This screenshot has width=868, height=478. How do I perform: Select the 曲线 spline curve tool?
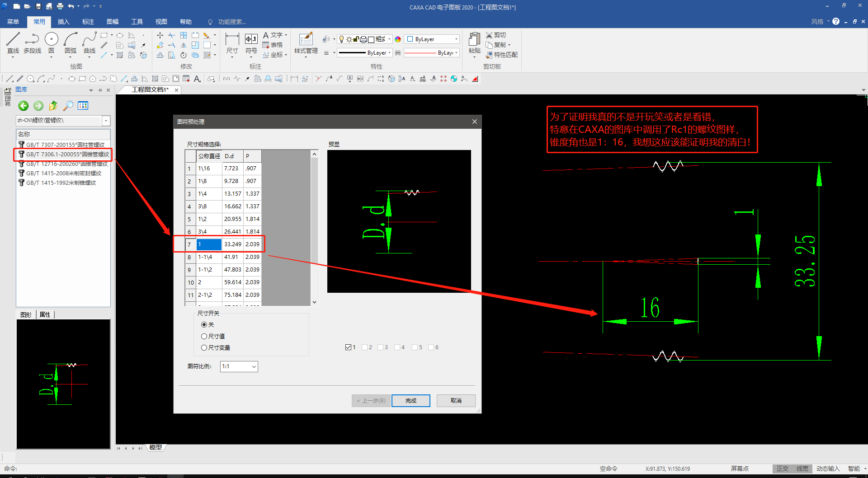(x=90, y=43)
